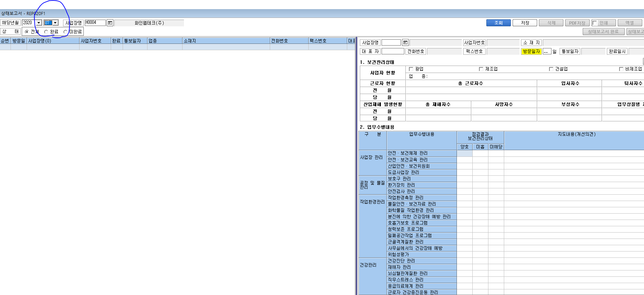Expand the year 2020 dropdown
This screenshot has width=644, height=295.
click(39, 23)
